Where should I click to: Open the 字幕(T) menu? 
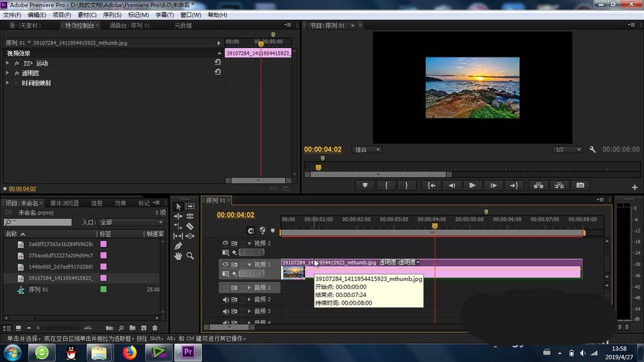(165, 15)
